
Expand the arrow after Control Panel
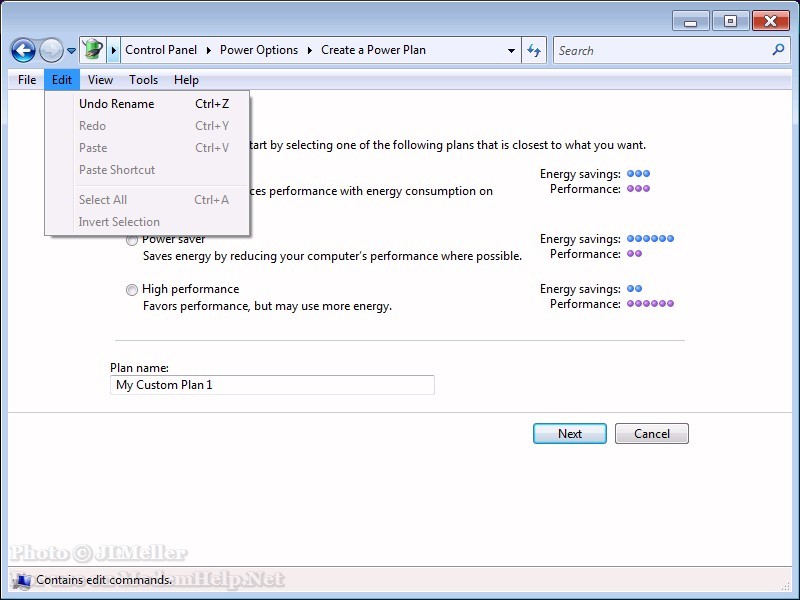[209, 50]
